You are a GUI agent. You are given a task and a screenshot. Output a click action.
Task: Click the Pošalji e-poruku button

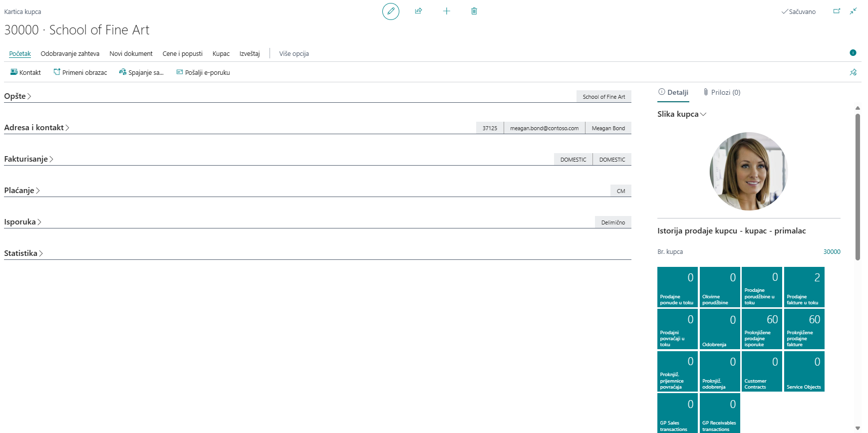[x=203, y=73]
